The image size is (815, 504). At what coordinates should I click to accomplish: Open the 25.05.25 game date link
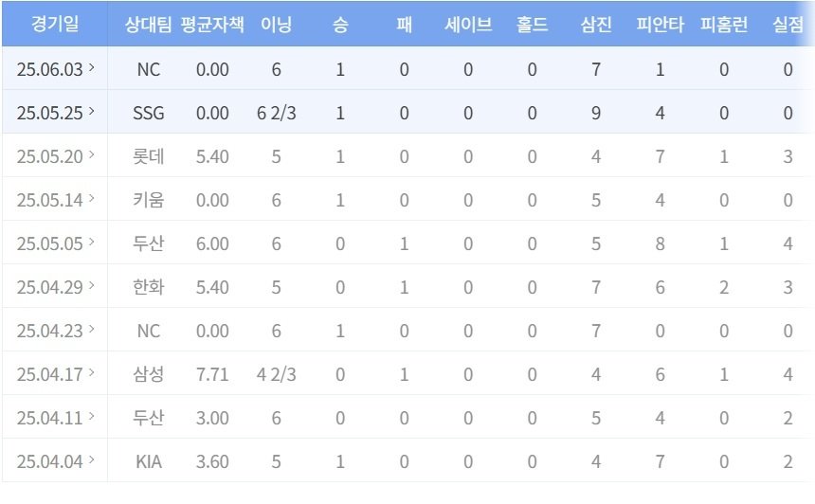point(55,113)
